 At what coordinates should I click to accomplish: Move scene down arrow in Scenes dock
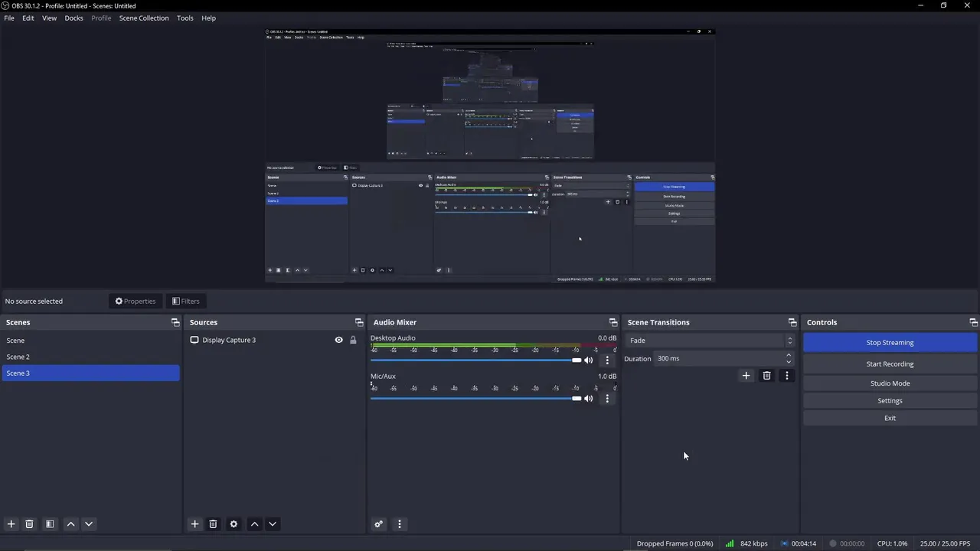(x=89, y=524)
